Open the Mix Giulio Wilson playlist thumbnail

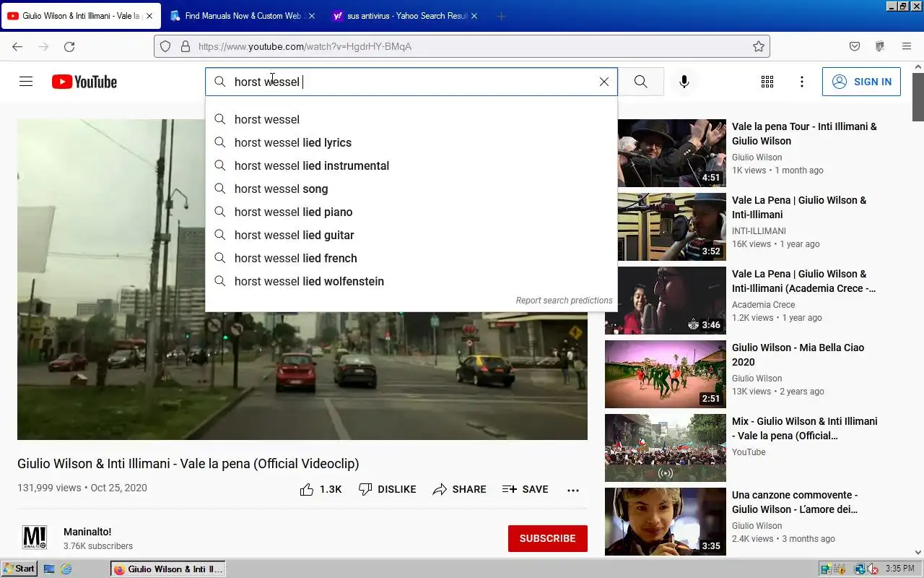tap(666, 448)
